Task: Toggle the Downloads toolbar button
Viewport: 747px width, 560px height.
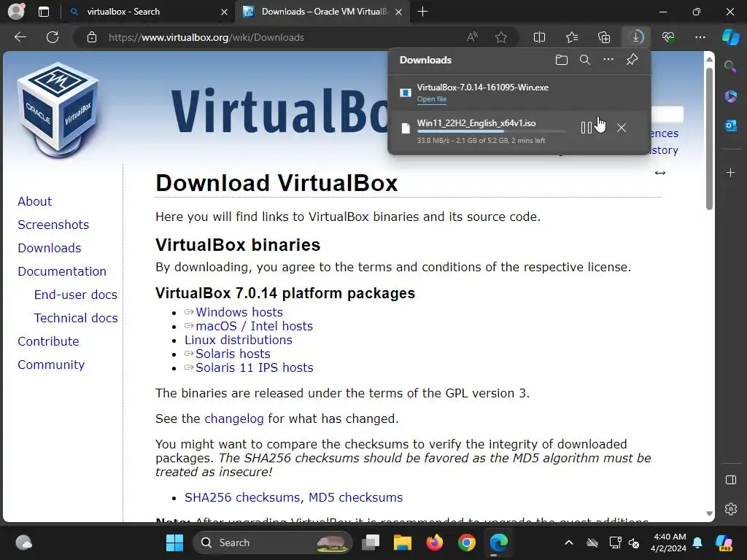Action: [636, 37]
